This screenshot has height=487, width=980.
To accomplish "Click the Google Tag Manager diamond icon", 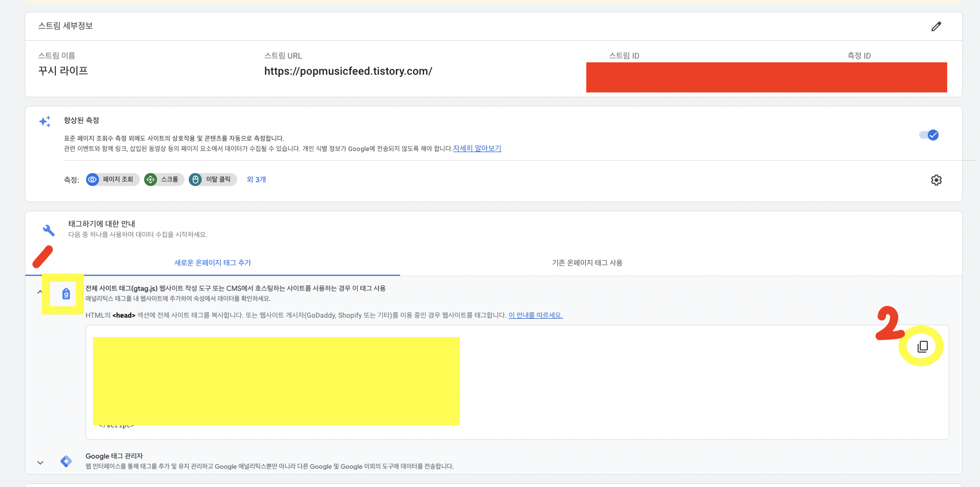I will click(x=66, y=461).
